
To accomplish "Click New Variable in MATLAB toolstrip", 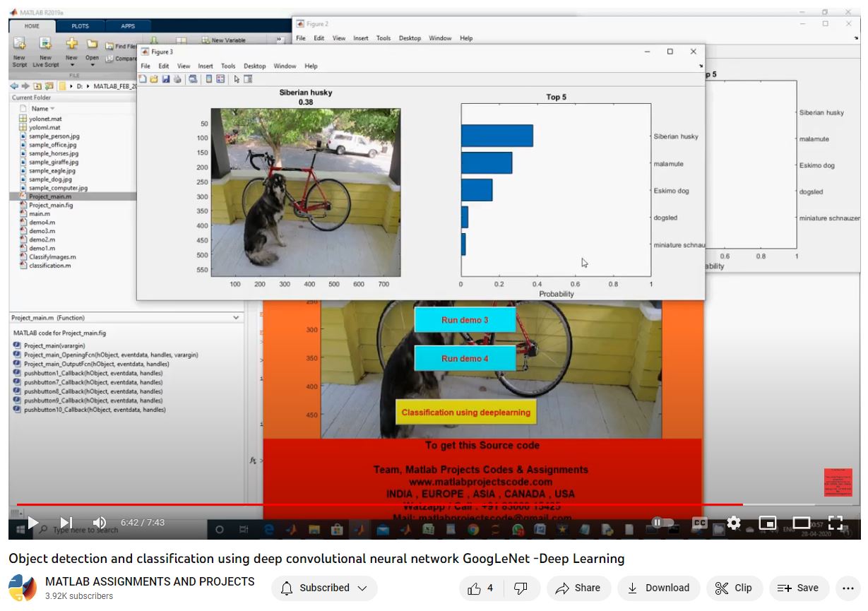I will tap(223, 40).
